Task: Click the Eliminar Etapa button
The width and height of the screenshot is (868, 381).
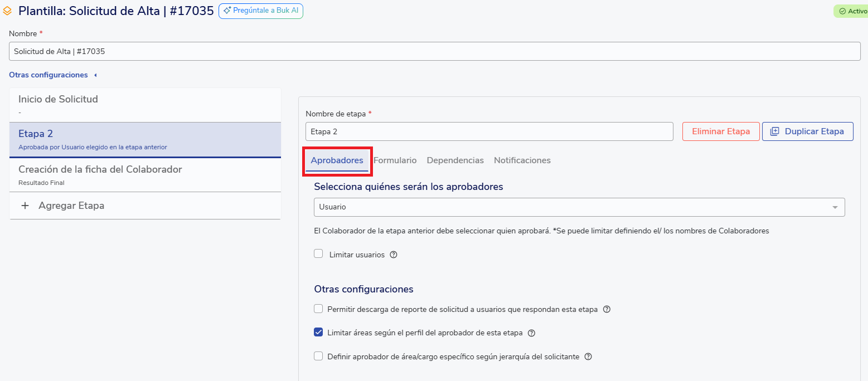Action: pos(721,131)
